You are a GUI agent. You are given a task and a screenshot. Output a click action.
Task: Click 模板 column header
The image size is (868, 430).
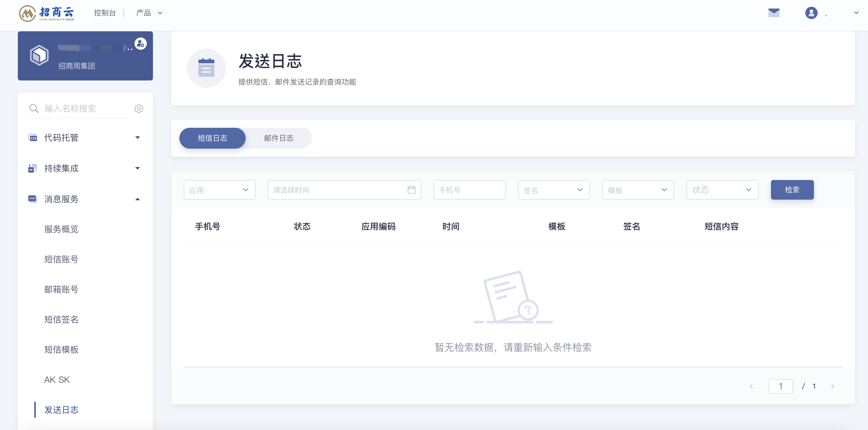click(557, 226)
